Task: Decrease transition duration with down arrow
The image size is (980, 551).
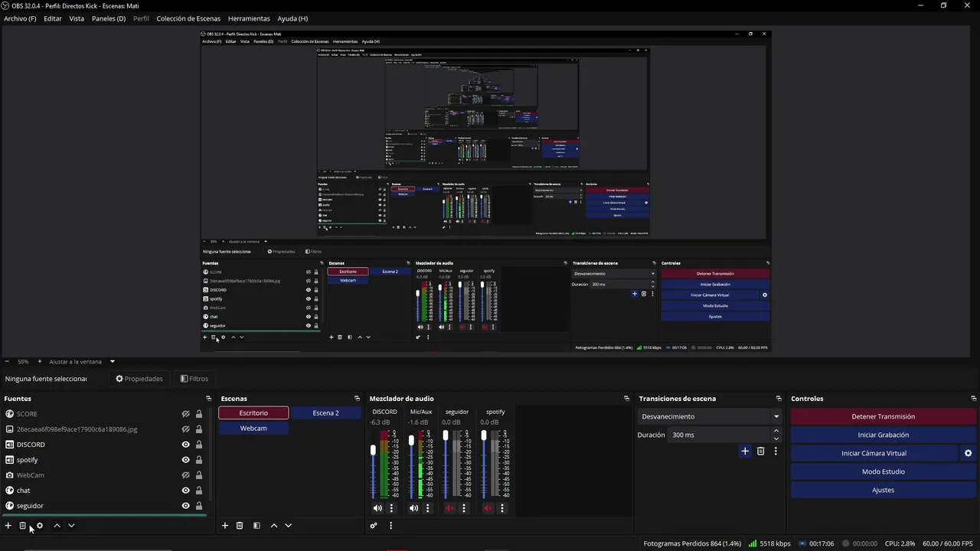Action: (x=776, y=439)
